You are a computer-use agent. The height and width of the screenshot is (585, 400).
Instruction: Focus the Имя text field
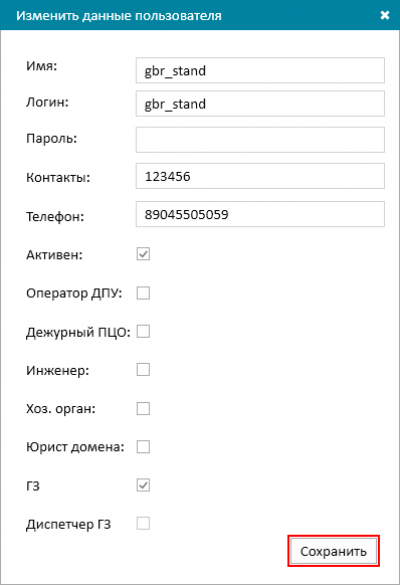[x=260, y=70]
